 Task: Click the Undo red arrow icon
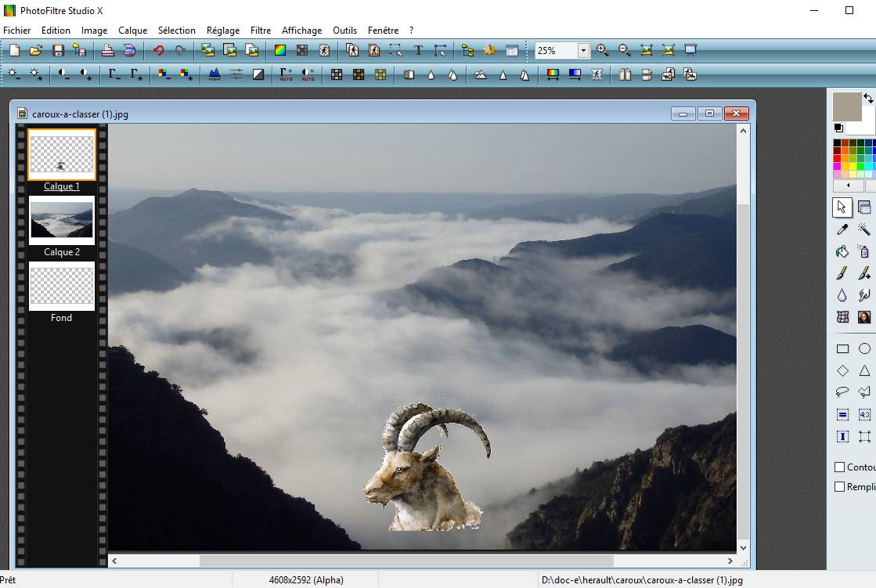click(x=159, y=50)
